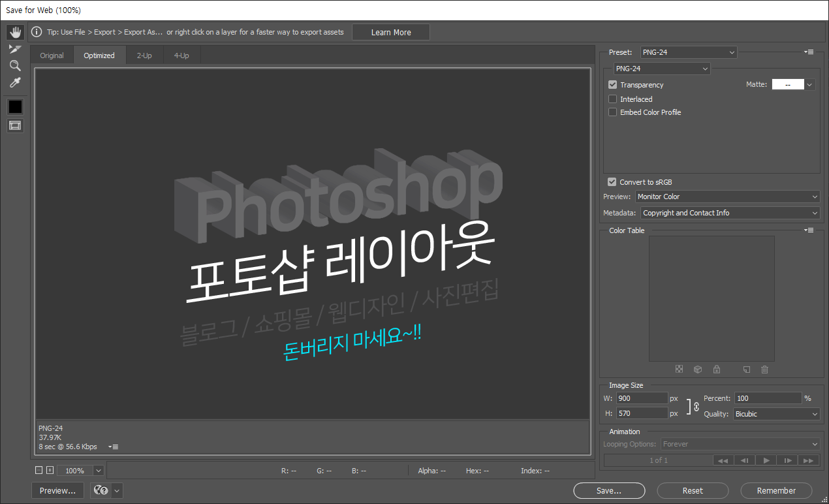The image size is (829, 504).
Task: Switch to the Original tab
Action: pyautogui.click(x=52, y=55)
